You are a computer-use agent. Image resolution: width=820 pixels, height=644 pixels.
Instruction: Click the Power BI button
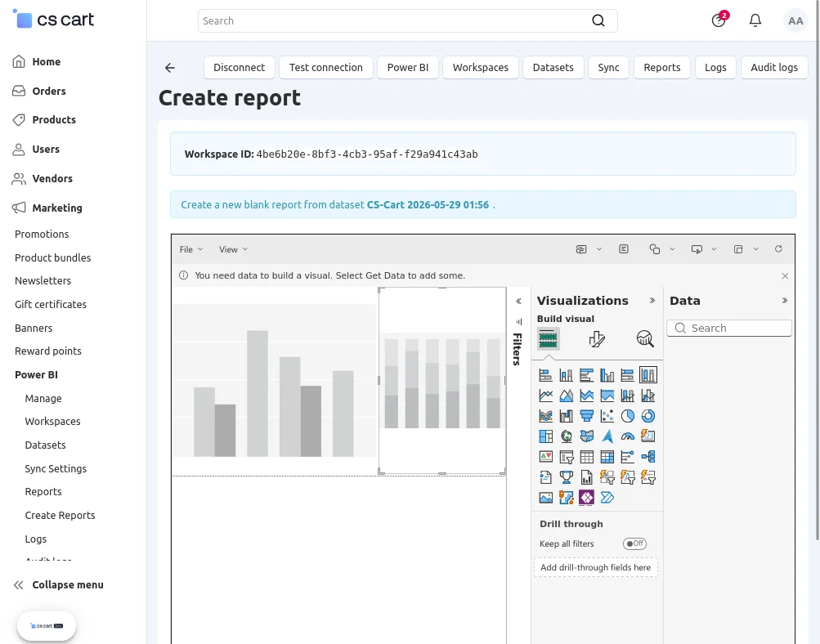point(408,68)
